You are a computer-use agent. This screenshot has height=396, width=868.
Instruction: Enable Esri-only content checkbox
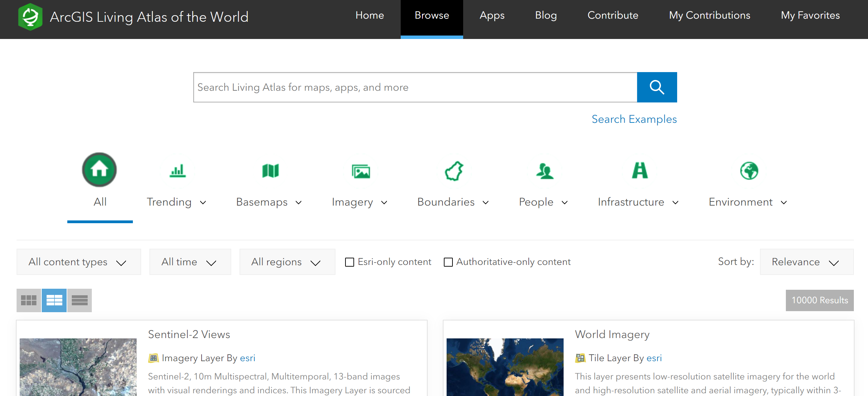[350, 262]
